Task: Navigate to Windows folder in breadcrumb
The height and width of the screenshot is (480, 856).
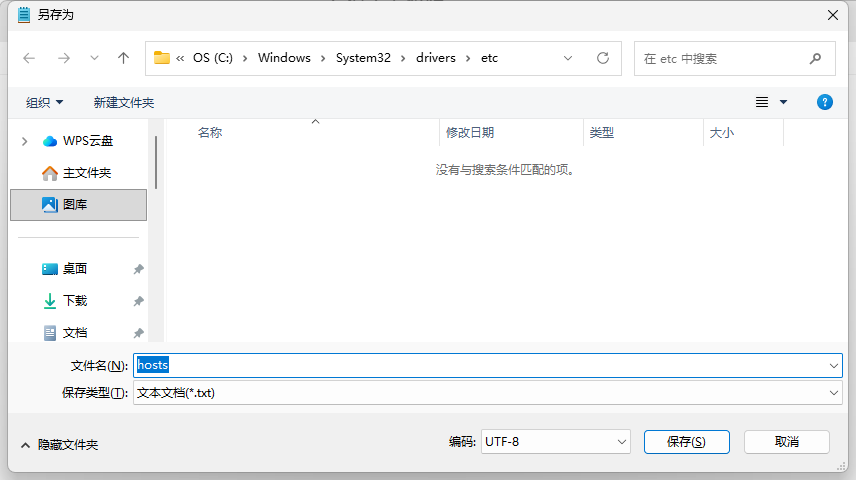Action: (284, 58)
